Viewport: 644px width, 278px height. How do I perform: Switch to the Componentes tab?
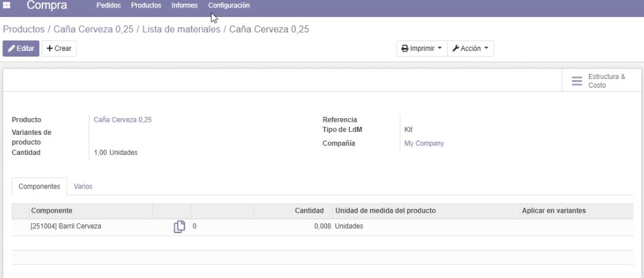pyautogui.click(x=39, y=187)
